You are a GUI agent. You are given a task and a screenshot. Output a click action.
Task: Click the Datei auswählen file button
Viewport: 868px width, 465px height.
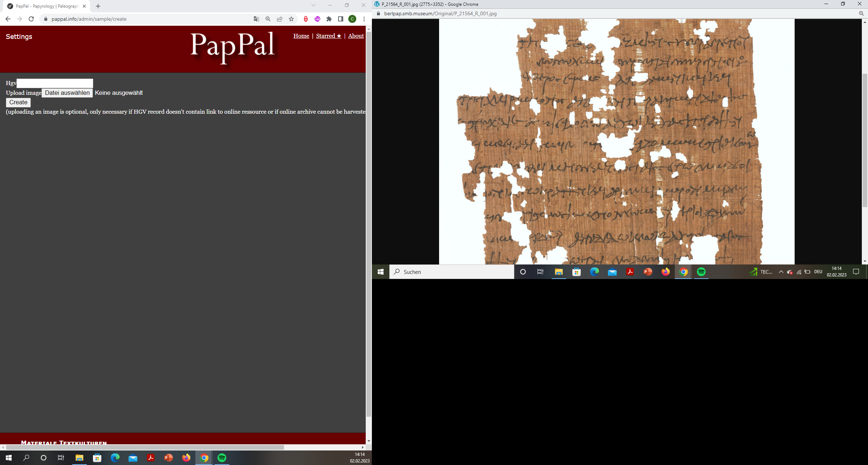tap(67, 93)
